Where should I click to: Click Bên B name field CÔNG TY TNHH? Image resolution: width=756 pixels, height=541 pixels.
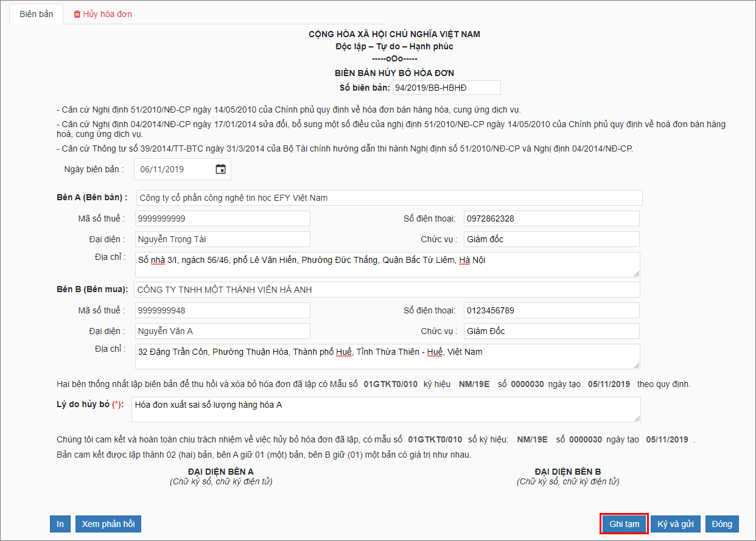pos(387,290)
